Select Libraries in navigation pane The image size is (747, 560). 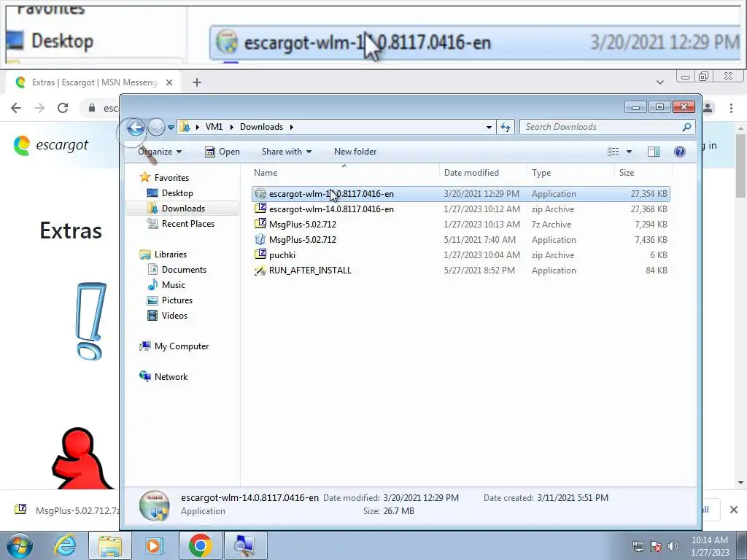click(163, 254)
